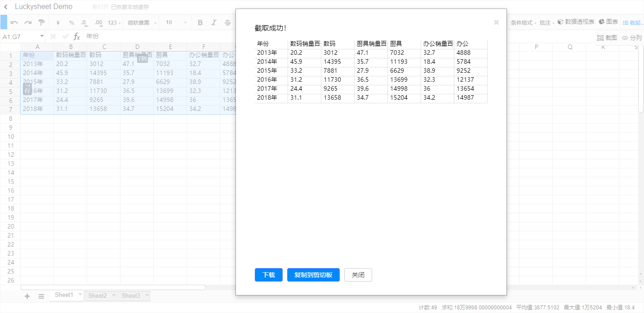This screenshot has height=313, width=644.
Task: Toggle italic formatting
Action: click(213, 22)
